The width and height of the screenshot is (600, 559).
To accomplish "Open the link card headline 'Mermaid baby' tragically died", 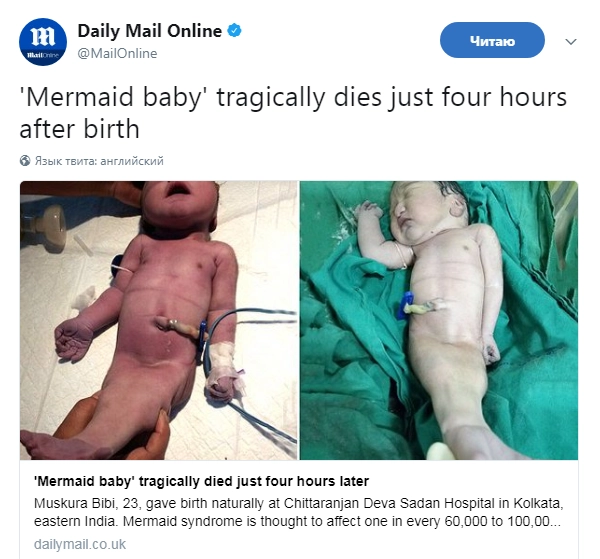I will pyautogui.click(x=201, y=481).
